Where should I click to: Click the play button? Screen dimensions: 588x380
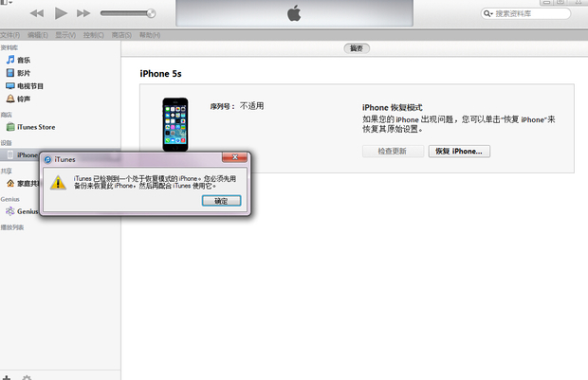click(61, 13)
